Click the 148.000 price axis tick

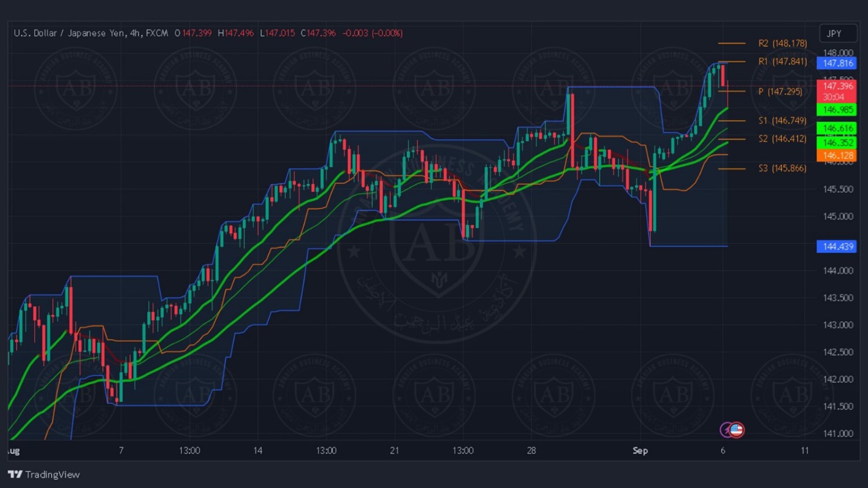[x=838, y=53]
